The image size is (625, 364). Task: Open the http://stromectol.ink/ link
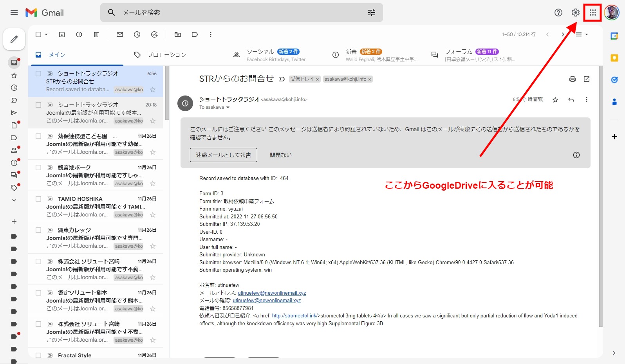(294, 316)
